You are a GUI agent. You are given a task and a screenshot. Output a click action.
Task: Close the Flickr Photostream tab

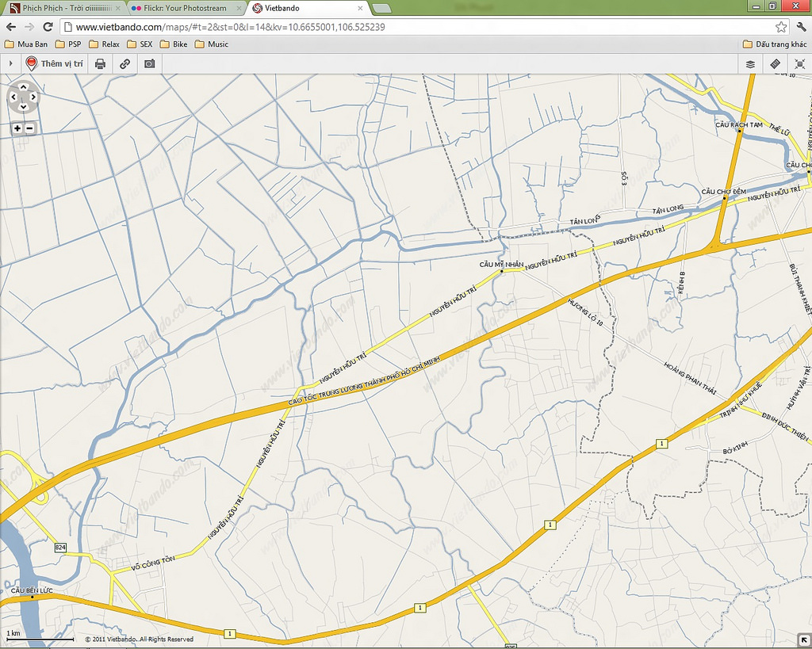coord(239,8)
